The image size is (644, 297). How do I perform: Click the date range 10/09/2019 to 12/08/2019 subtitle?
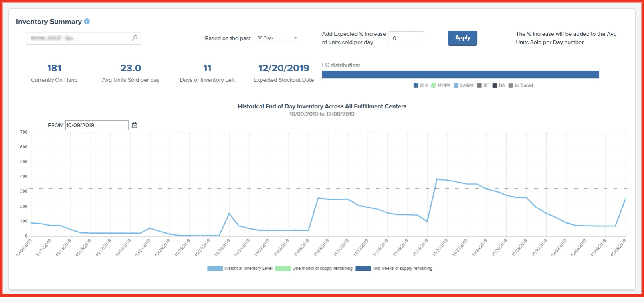pos(322,114)
